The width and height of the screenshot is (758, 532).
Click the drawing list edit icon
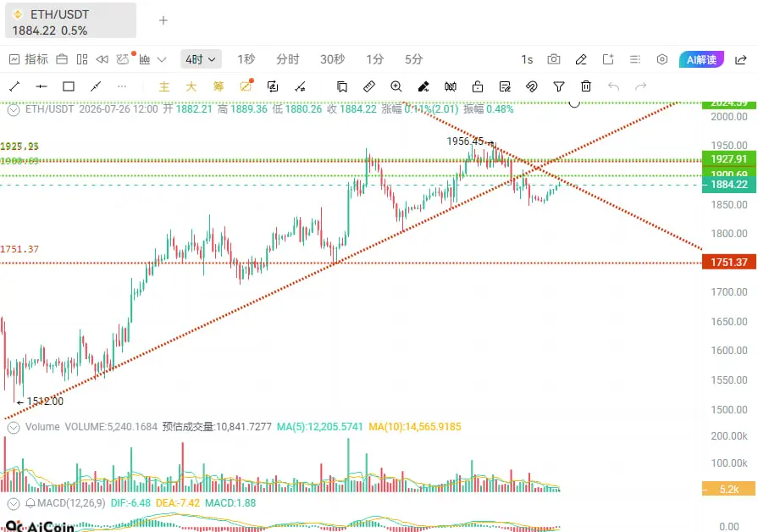pyautogui.click(x=505, y=86)
